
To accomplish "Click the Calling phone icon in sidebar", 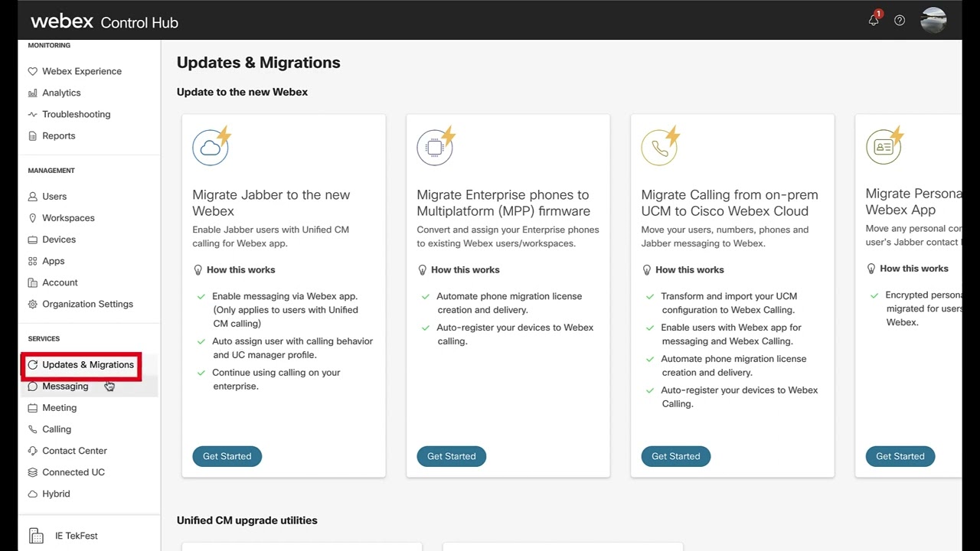I will [32, 429].
